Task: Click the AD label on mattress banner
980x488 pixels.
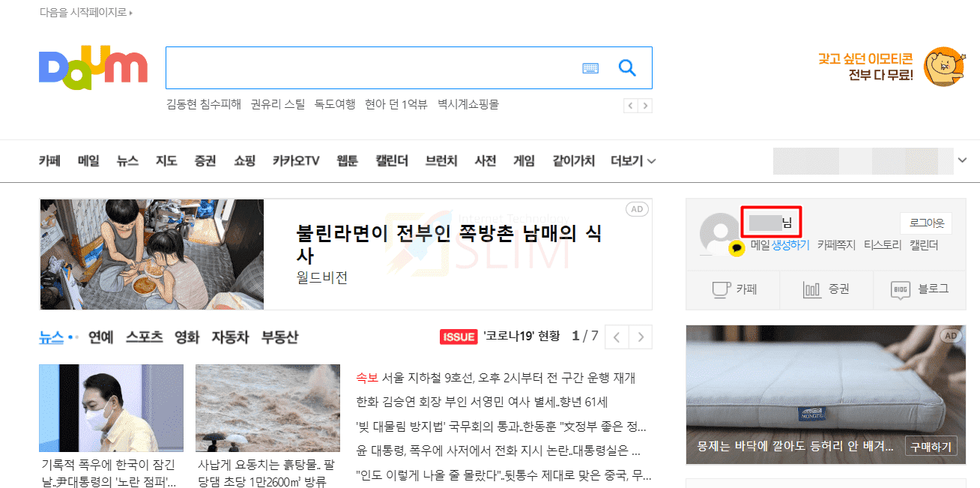Action: click(951, 336)
